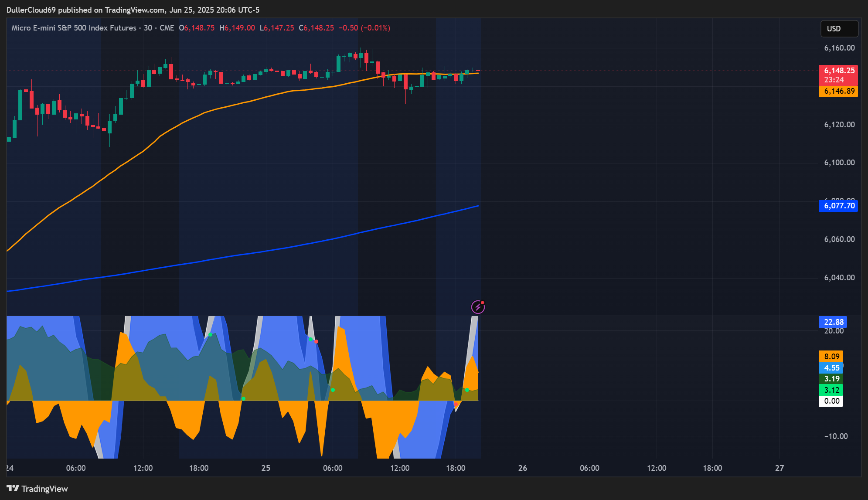Viewport: 868px width, 500px height.
Task: Click the 20.00 indicator axis label
Action: click(834, 331)
